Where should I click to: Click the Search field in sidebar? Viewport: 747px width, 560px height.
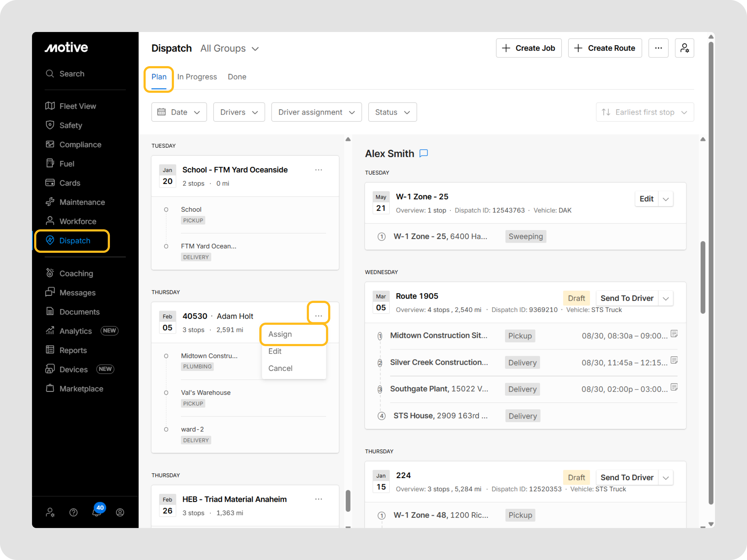(x=72, y=74)
